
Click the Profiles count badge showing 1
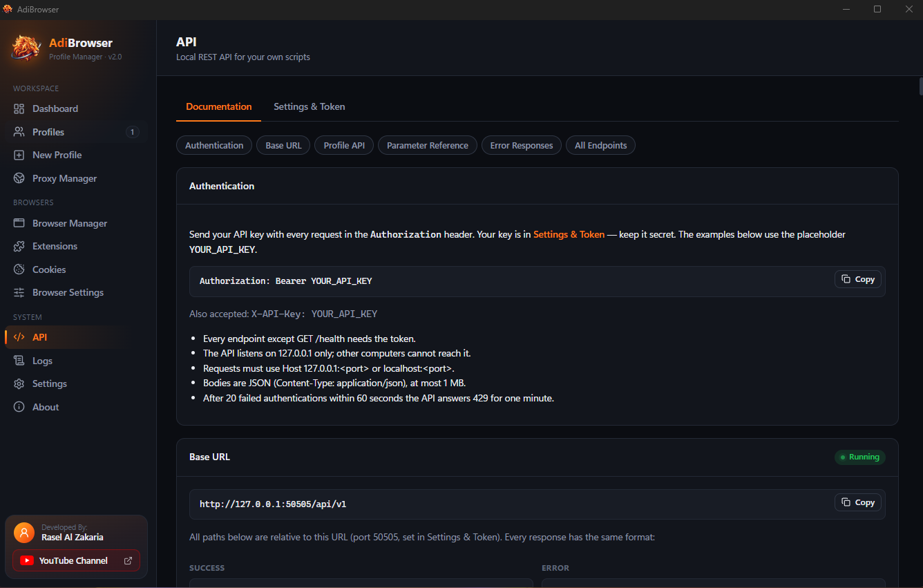(x=133, y=132)
